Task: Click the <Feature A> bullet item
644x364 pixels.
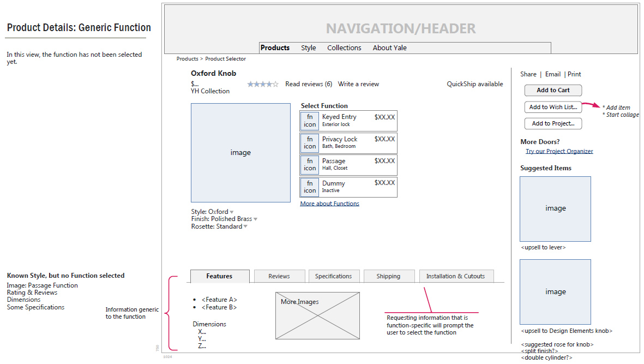Action: 219,300
